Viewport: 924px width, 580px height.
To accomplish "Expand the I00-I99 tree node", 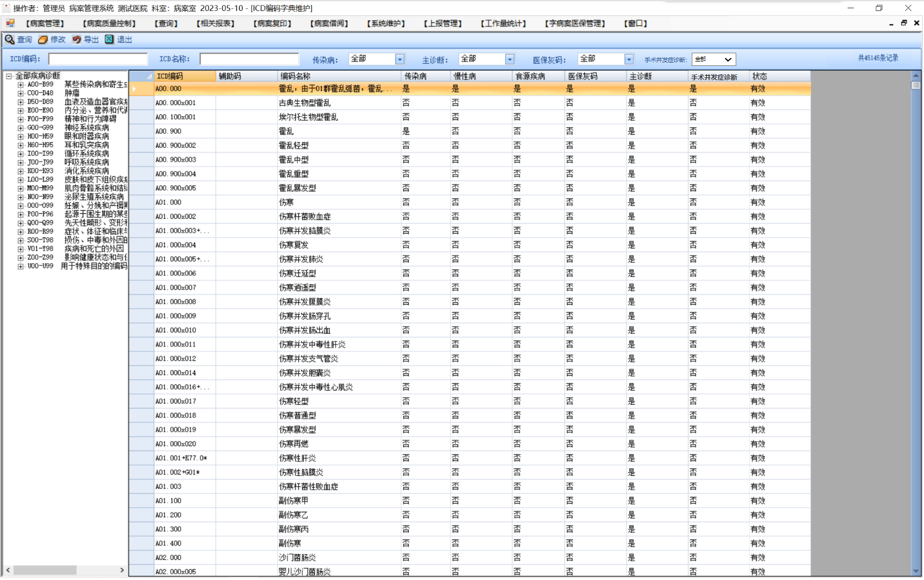I will tap(20, 154).
